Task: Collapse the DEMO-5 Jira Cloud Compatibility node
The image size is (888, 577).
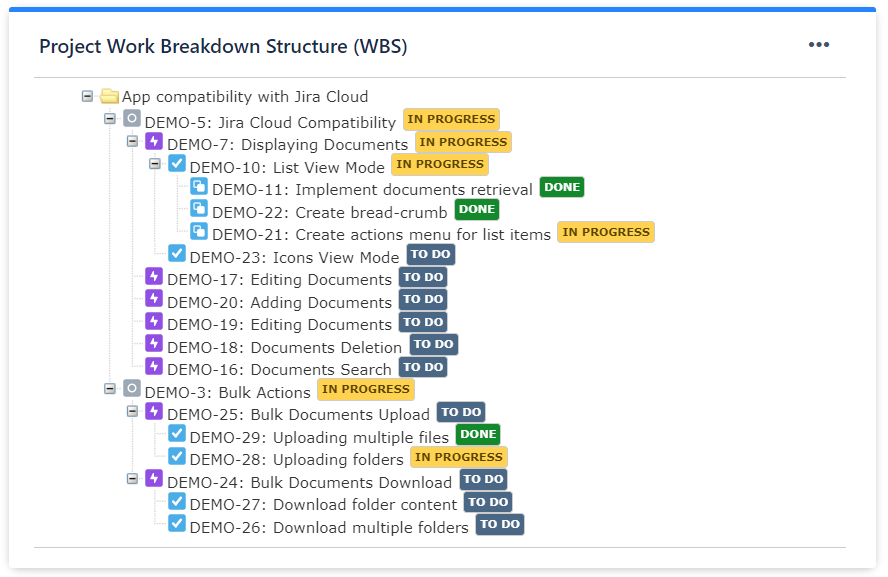Action: 110,119
